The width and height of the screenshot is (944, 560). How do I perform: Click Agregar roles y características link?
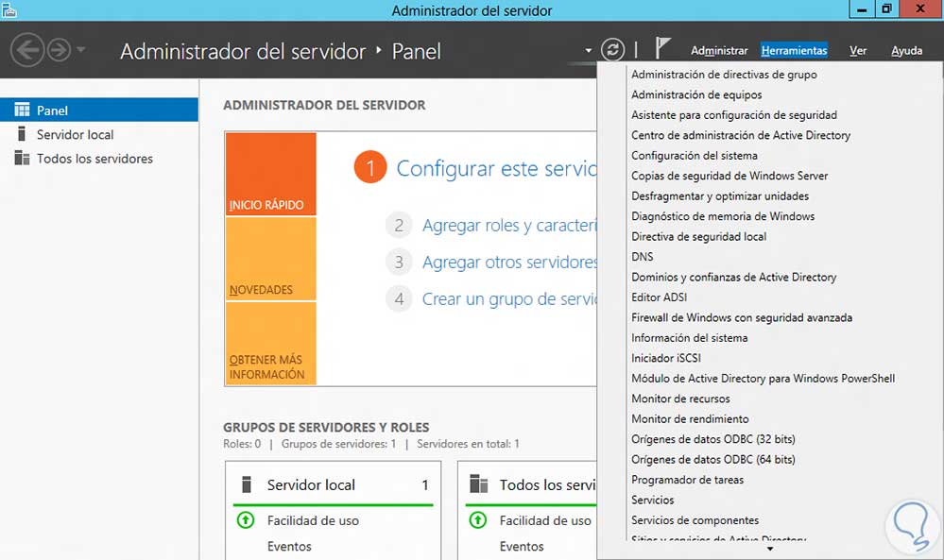pyautogui.click(x=509, y=226)
